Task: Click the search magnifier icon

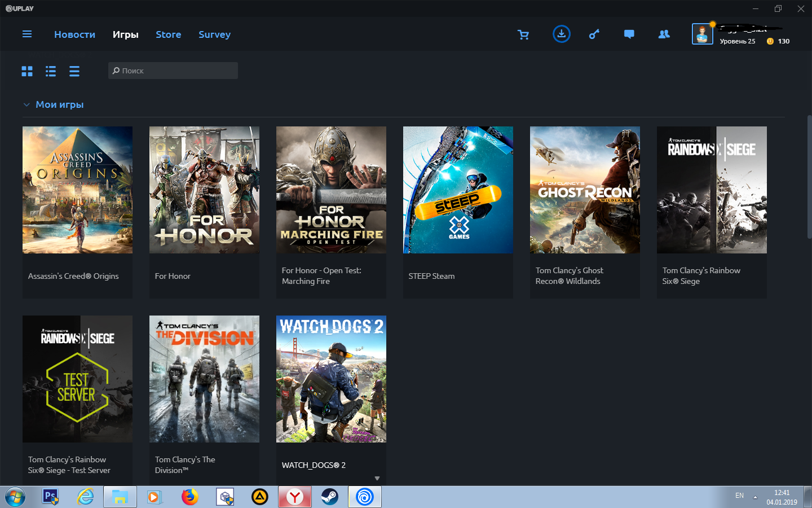Action: 116,71
